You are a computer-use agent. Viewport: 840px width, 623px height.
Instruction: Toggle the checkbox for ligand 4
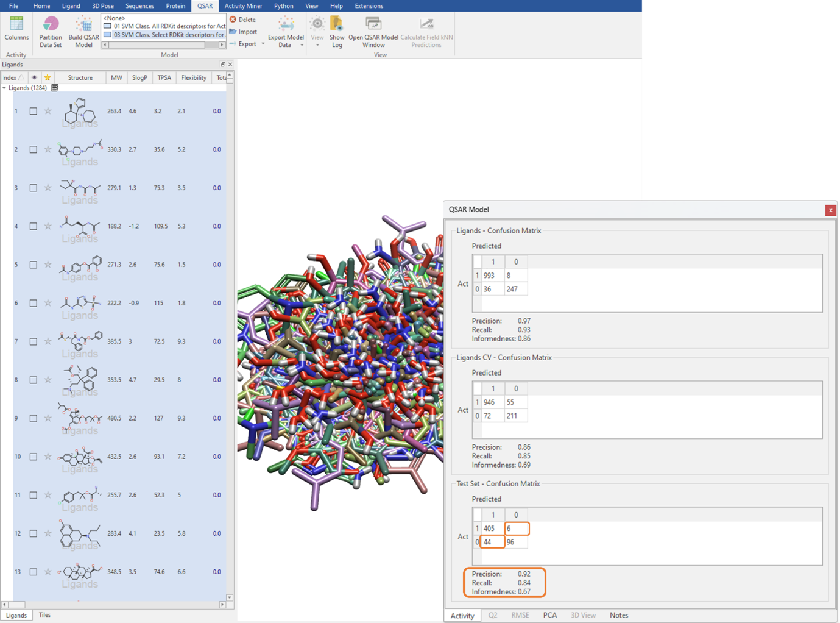coord(34,226)
